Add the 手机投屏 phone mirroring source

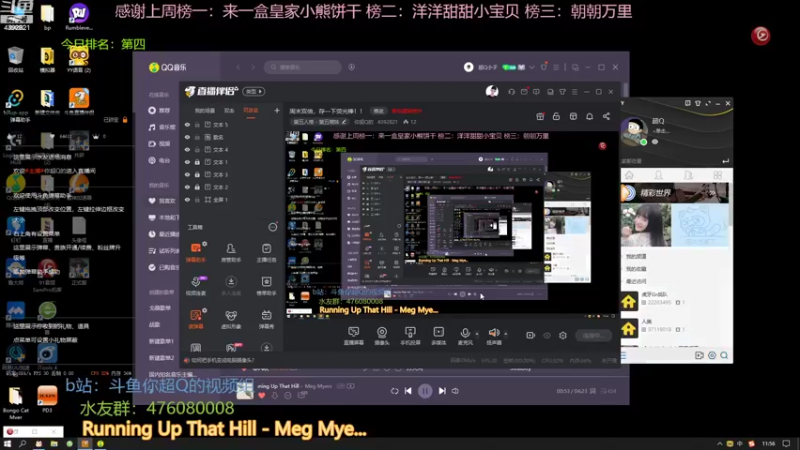[410, 336]
